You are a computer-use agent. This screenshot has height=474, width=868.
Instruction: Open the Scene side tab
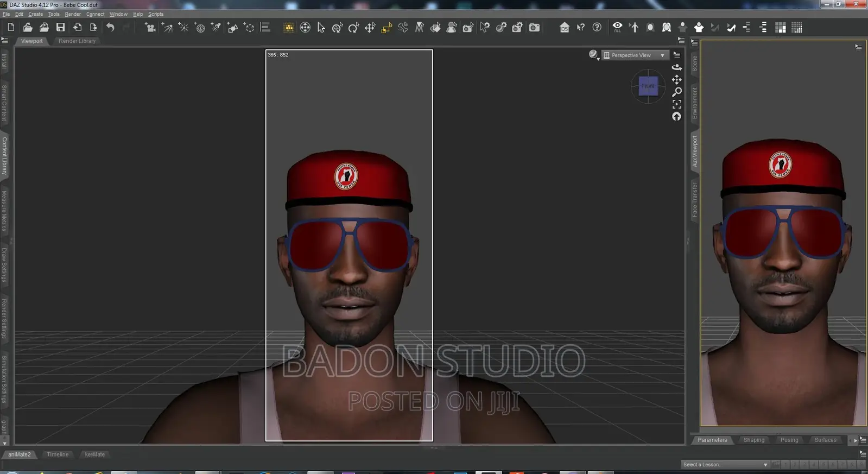[x=695, y=64]
